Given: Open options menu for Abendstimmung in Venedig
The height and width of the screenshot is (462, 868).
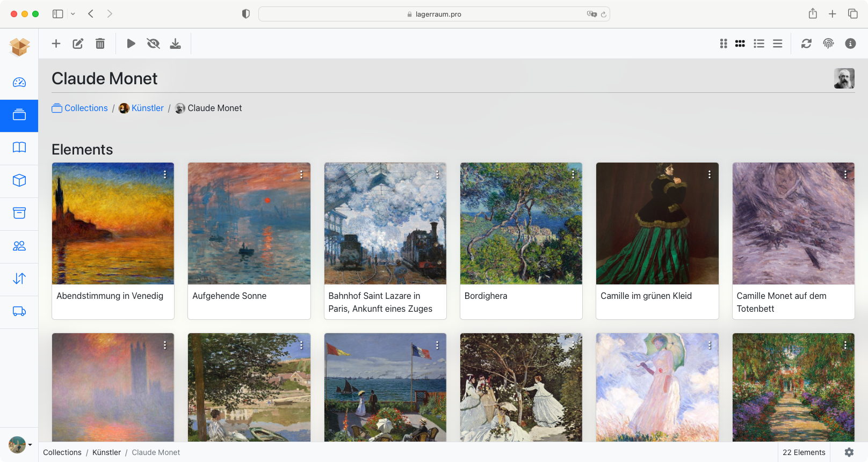Looking at the screenshot, I should tap(165, 174).
